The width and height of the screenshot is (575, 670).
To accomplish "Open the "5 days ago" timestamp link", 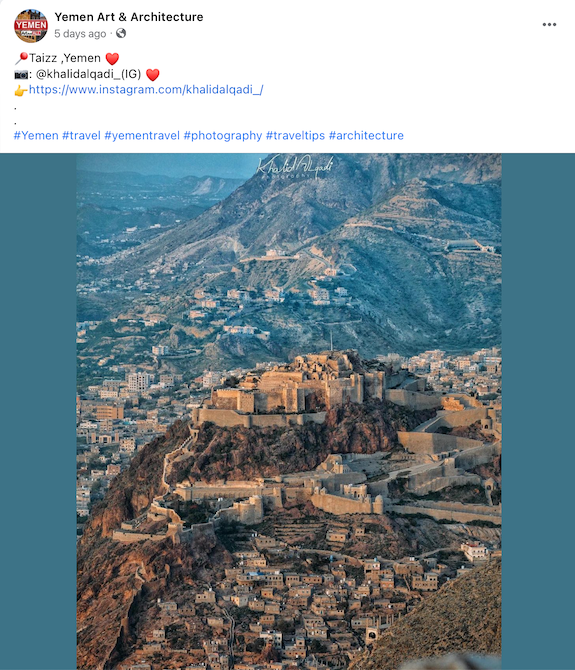I will (x=80, y=34).
